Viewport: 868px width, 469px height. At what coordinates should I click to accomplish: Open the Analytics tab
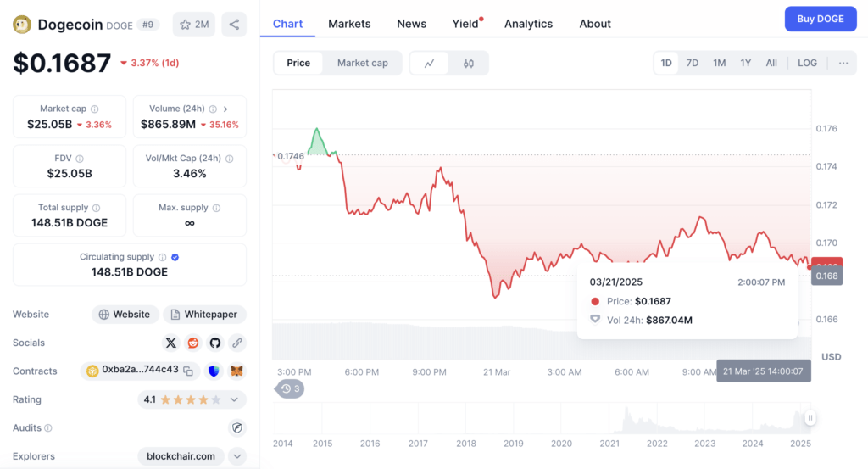click(528, 24)
